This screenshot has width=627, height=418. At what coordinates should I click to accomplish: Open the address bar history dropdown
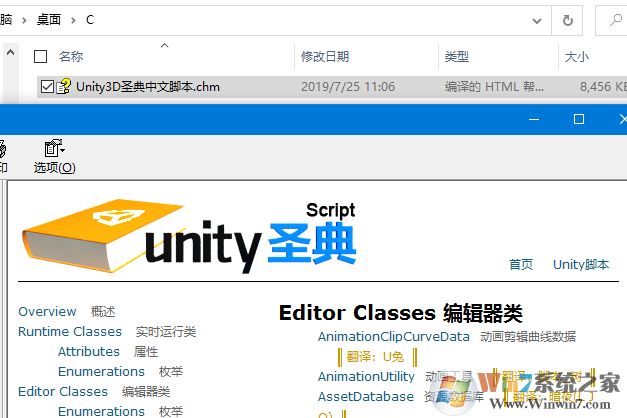[x=537, y=20]
